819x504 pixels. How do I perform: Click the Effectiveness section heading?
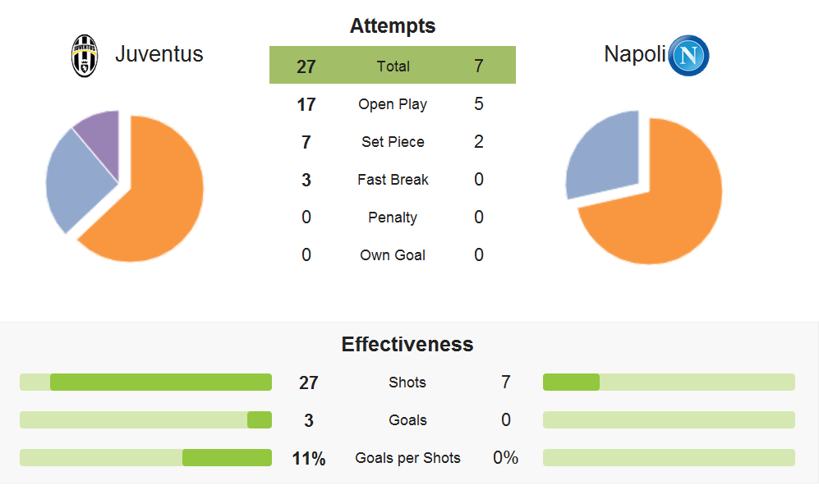(x=407, y=345)
